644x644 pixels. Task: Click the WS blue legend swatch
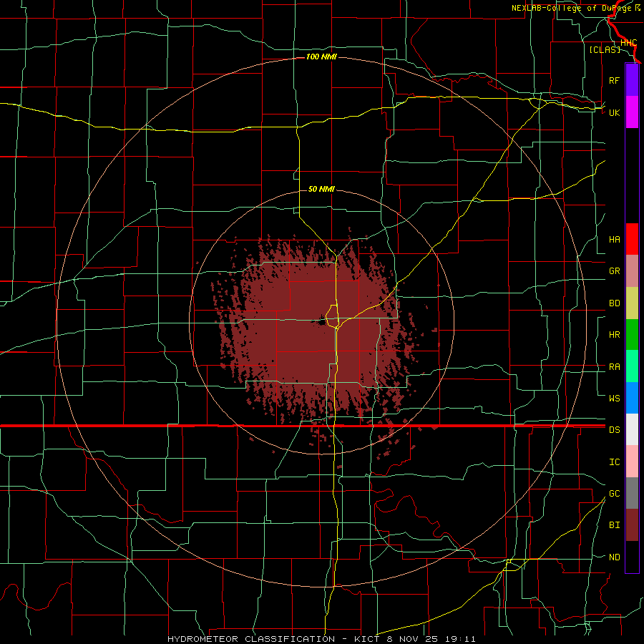632,398
